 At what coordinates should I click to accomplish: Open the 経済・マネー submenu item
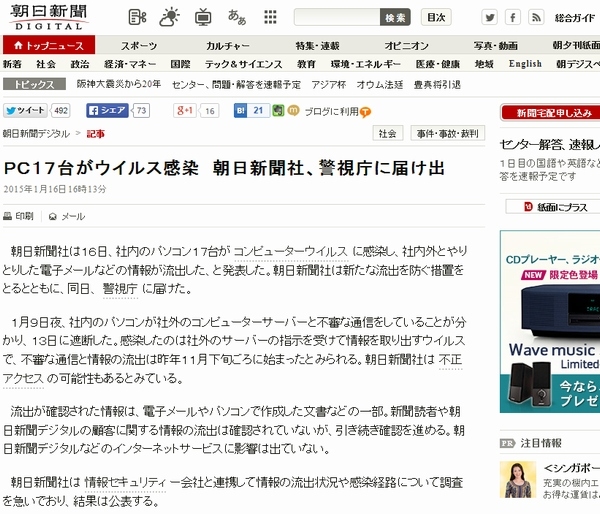coord(130,64)
